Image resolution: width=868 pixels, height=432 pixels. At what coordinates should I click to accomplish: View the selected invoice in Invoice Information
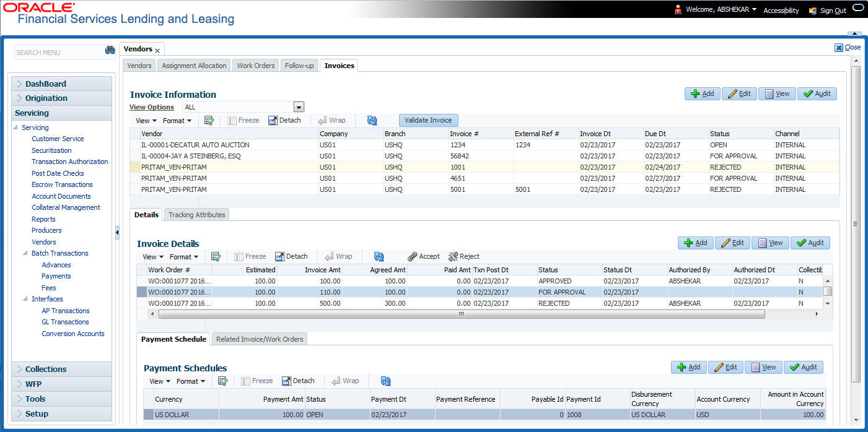tap(777, 93)
